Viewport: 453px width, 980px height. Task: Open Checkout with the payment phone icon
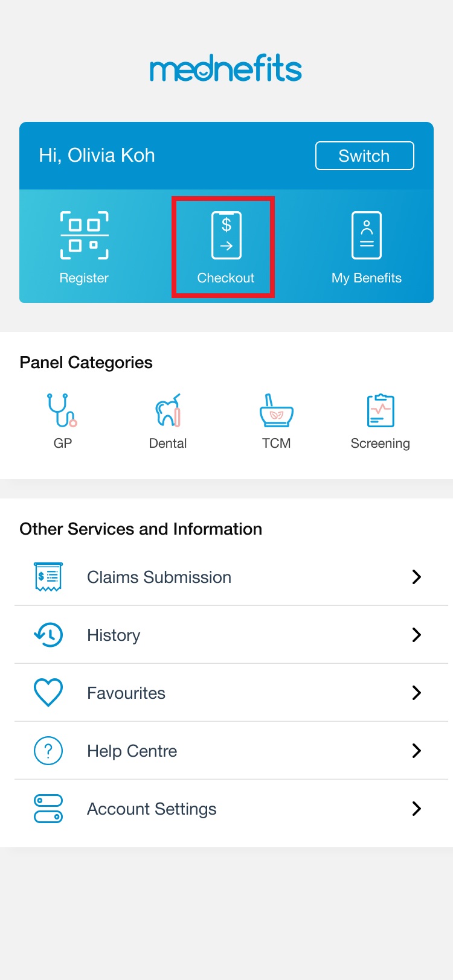tap(226, 235)
